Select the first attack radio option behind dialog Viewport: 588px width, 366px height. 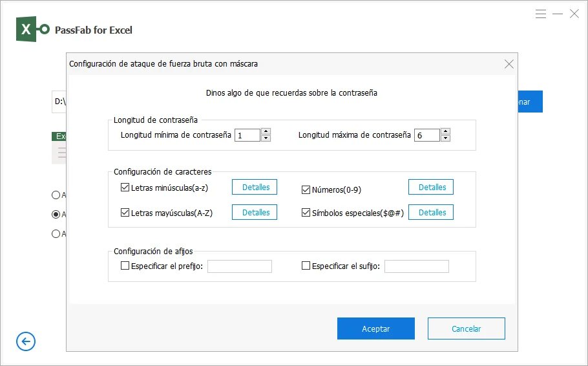click(56, 195)
